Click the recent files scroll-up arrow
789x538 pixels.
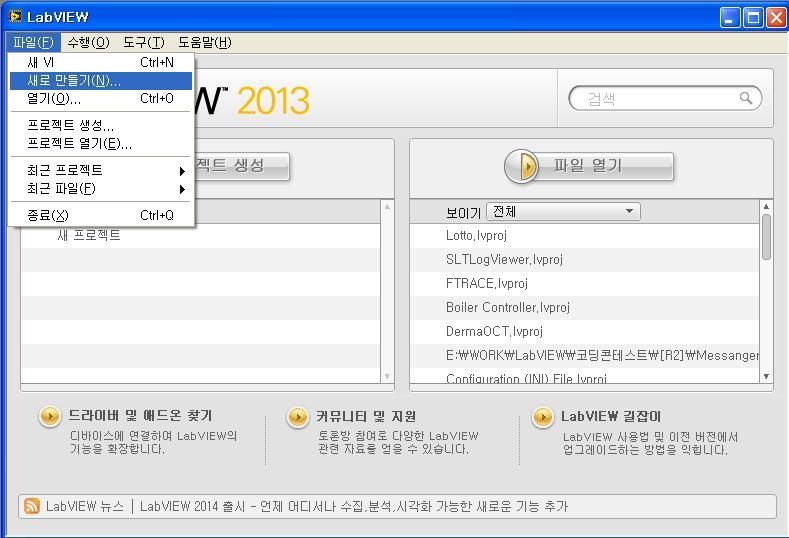pos(766,206)
